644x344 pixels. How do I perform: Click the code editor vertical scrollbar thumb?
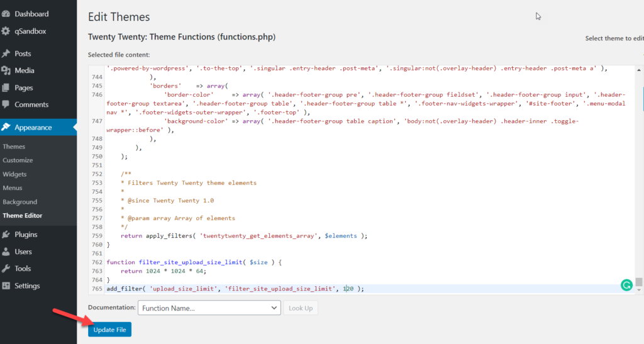click(639, 282)
